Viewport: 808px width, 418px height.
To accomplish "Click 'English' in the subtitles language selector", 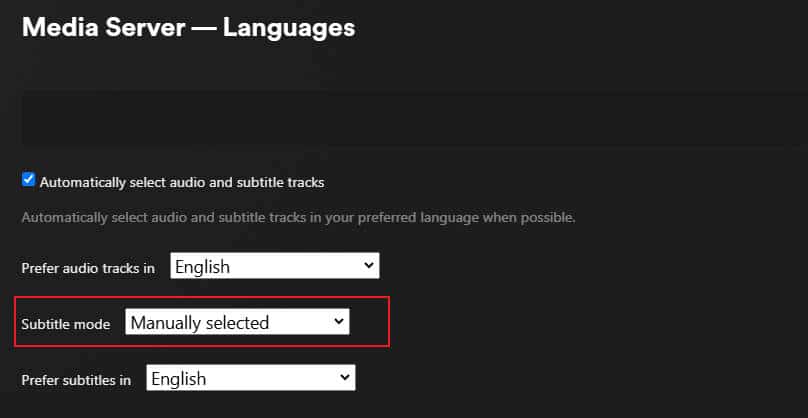I will click(x=179, y=378).
